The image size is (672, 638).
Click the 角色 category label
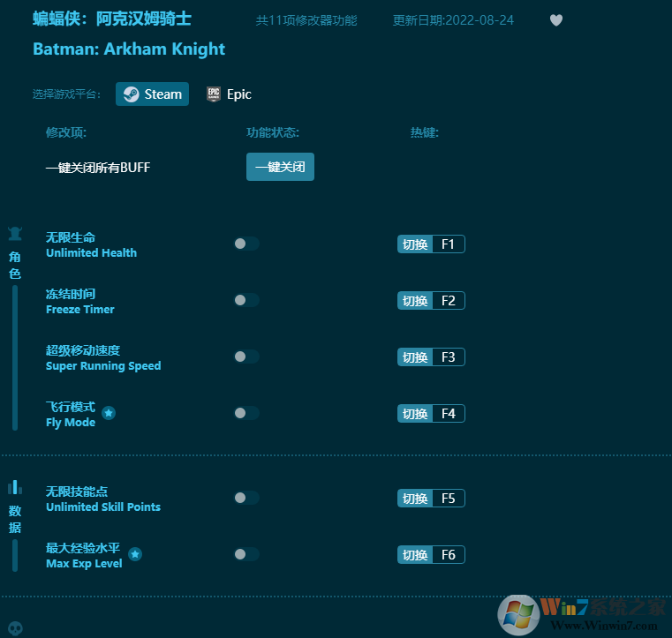[15, 265]
